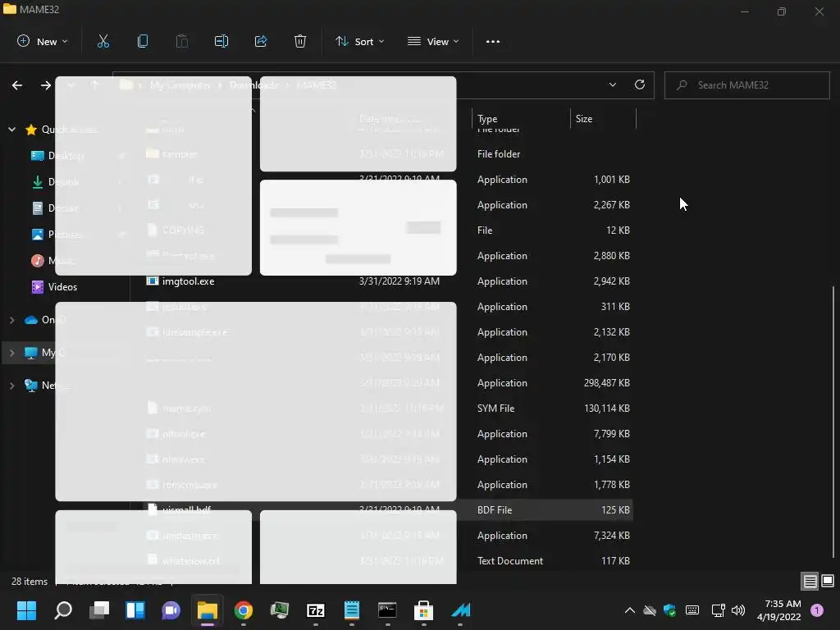Open the Sort options dropdown

point(359,41)
